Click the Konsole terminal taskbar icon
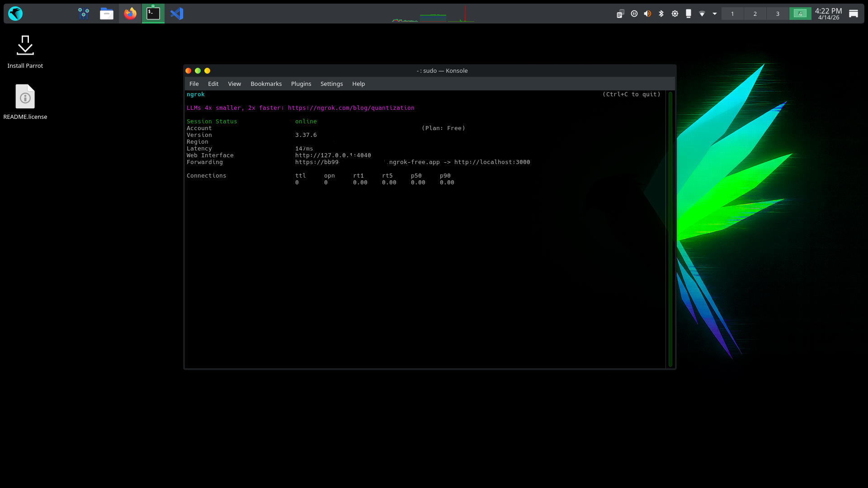 tap(153, 14)
